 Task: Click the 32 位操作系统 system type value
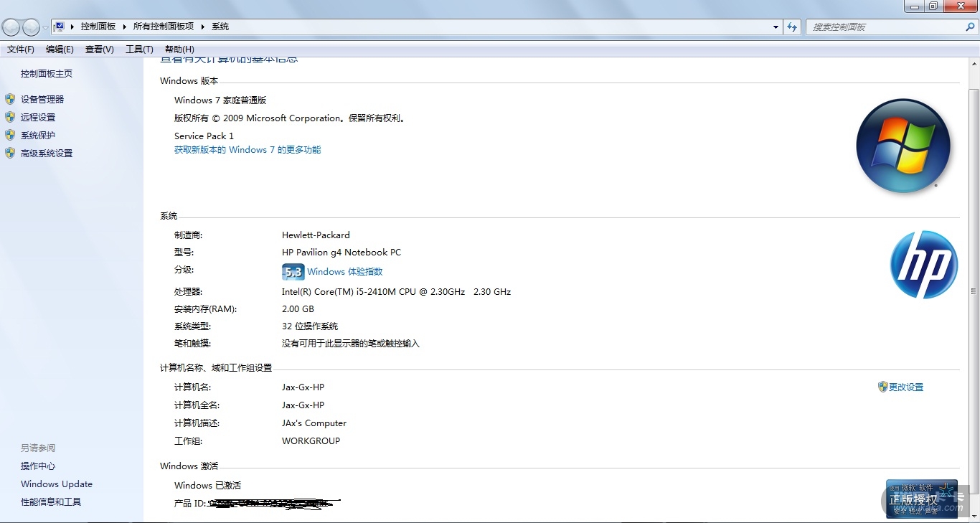click(x=310, y=326)
